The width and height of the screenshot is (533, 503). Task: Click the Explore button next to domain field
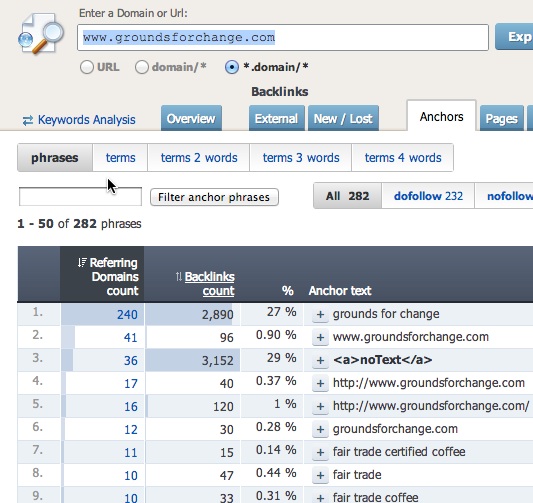click(x=514, y=37)
